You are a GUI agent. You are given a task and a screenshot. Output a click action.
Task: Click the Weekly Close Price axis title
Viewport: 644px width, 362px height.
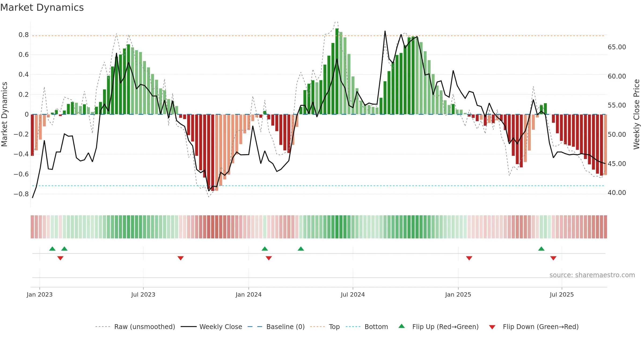(637, 114)
